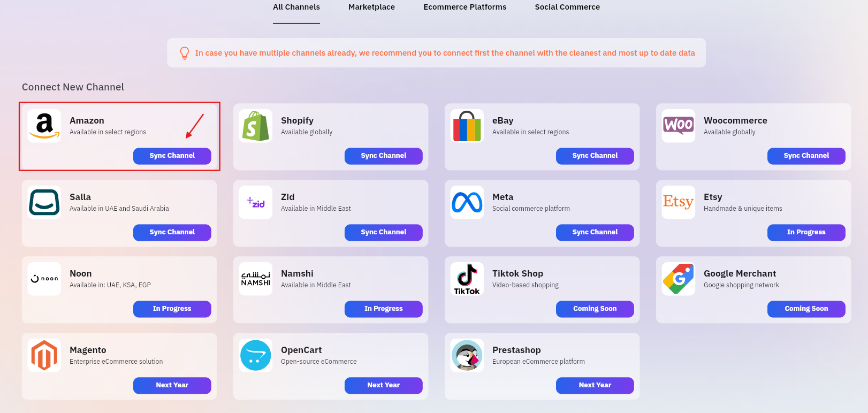Viewport: 868px width, 413px height.
Task: Click the lightbulb tip icon
Action: [x=185, y=53]
